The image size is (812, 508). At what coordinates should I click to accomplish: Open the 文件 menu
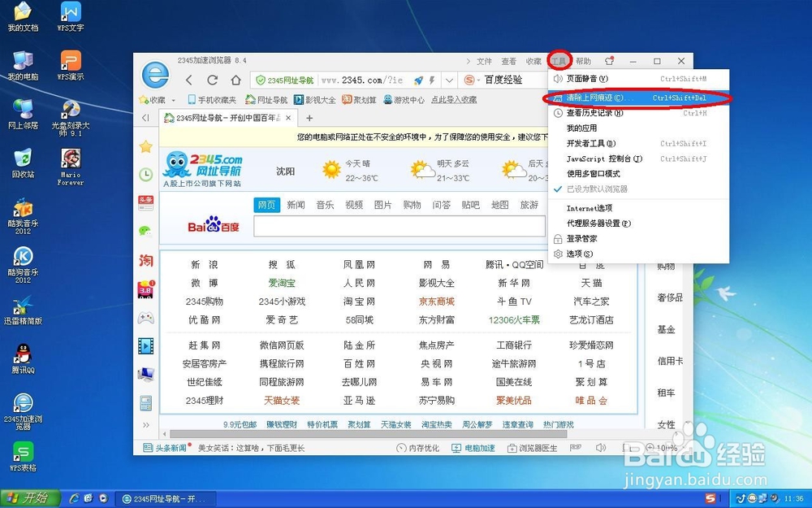coord(484,61)
